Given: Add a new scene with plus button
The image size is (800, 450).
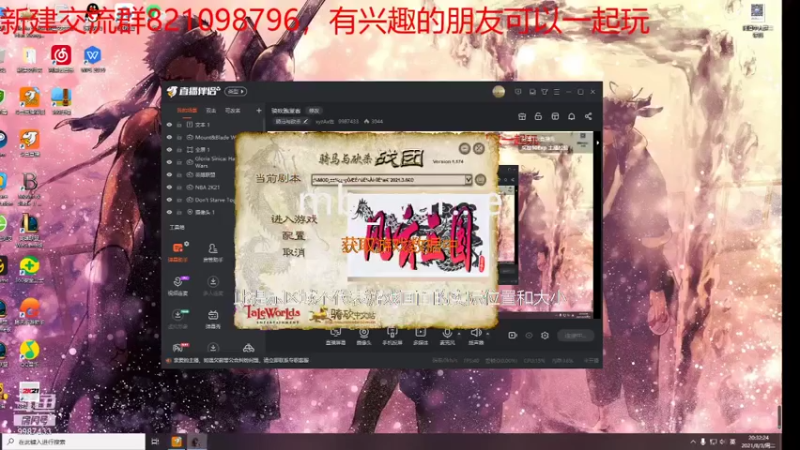Looking at the screenshot, I should (259, 111).
